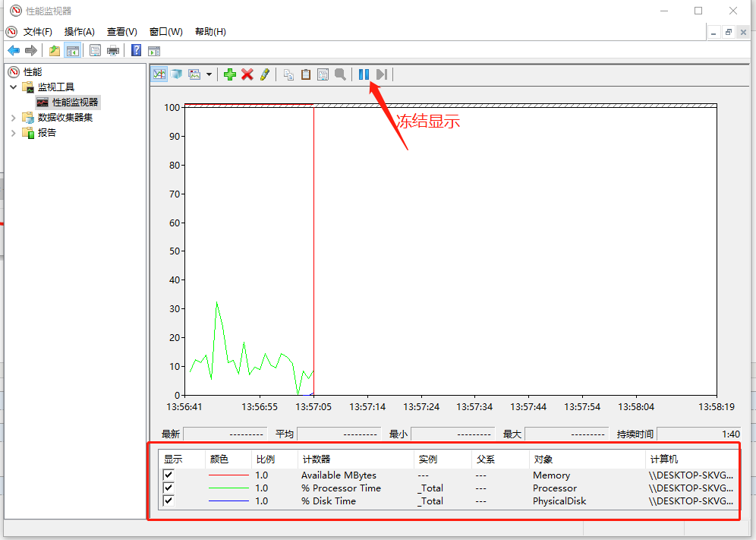Restore the inner MMC child window
Viewport: 756px width, 540px height.
(729, 33)
